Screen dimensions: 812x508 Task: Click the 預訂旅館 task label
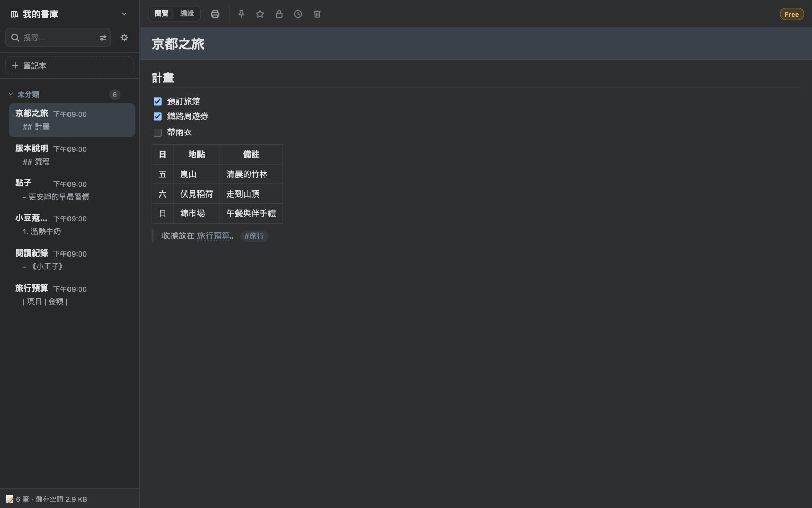pos(184,101)
